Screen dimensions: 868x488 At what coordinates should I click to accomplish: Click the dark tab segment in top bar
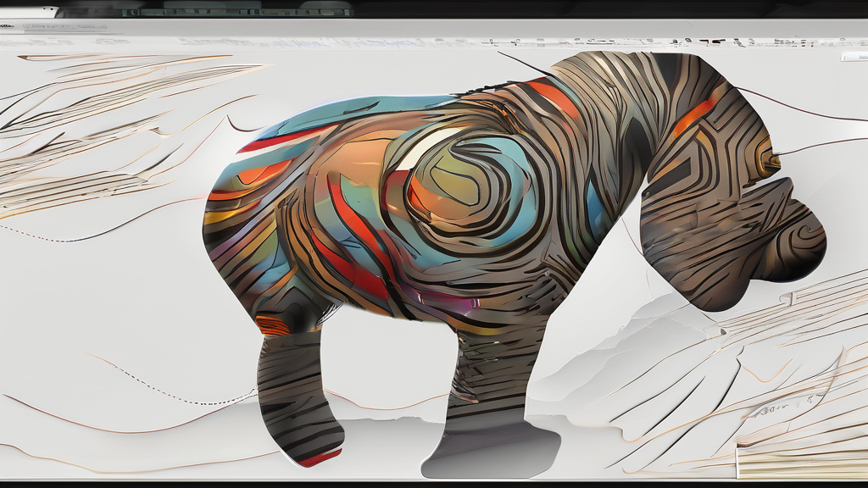coord(203,10)
